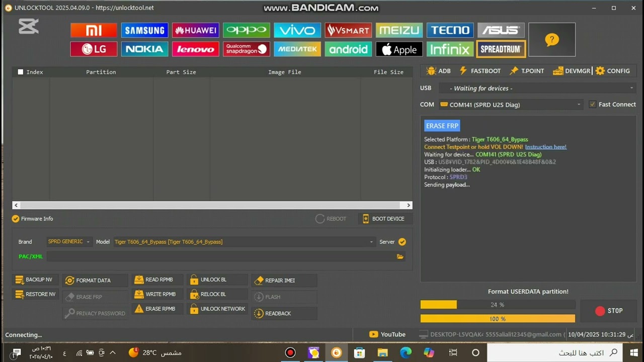The height and width of the screenshot is (362, 644).
Task: Click the PAC/XML file path field
Action: 221,256
